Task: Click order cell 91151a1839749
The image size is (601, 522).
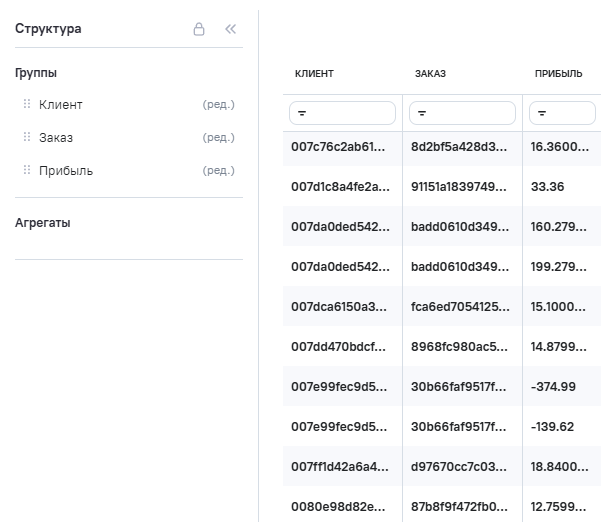Action: (x=459, y=186)
